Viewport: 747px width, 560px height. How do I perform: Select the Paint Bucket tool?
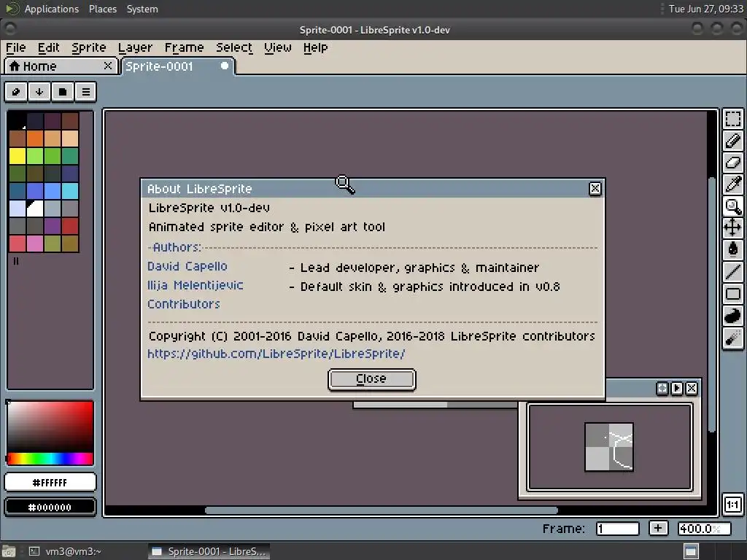pos(733,249)
